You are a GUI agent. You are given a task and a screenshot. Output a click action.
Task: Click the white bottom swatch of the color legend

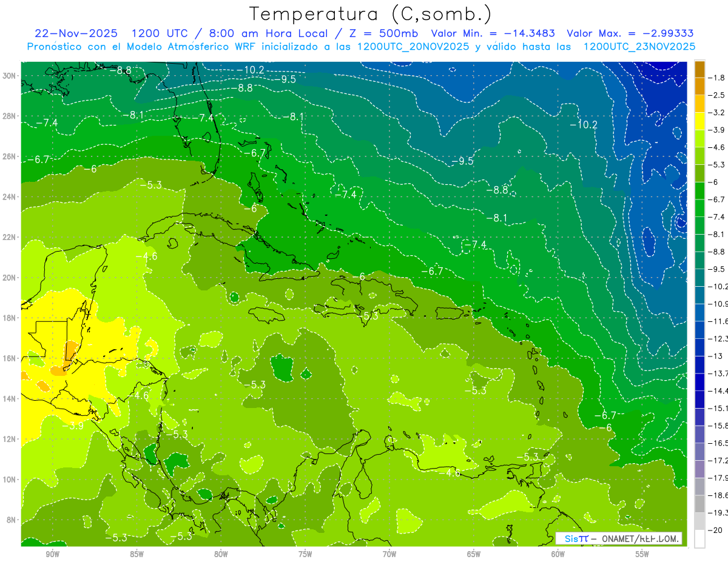699,539
